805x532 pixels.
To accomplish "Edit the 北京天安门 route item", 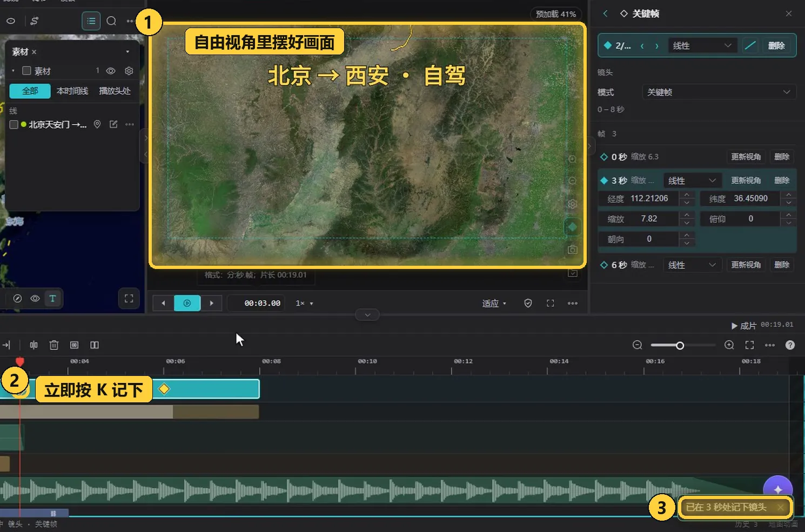I will coord(113,124).
